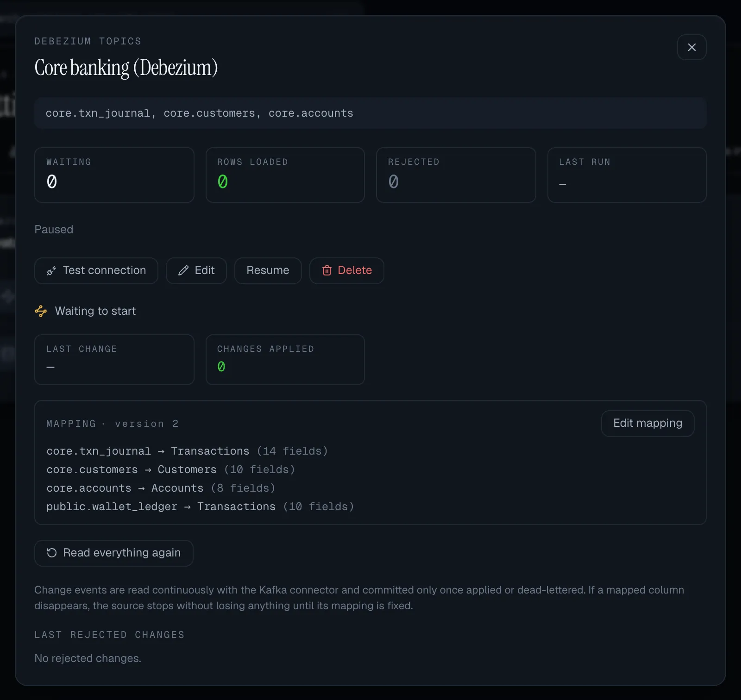
Task: Click the Last Change card
Action: (114, 360)
